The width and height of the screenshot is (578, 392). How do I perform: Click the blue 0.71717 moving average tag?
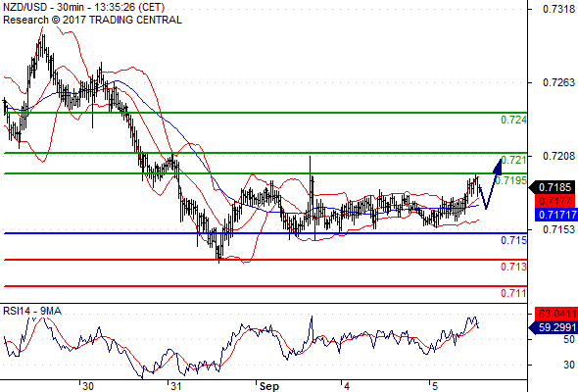[556, 215]
